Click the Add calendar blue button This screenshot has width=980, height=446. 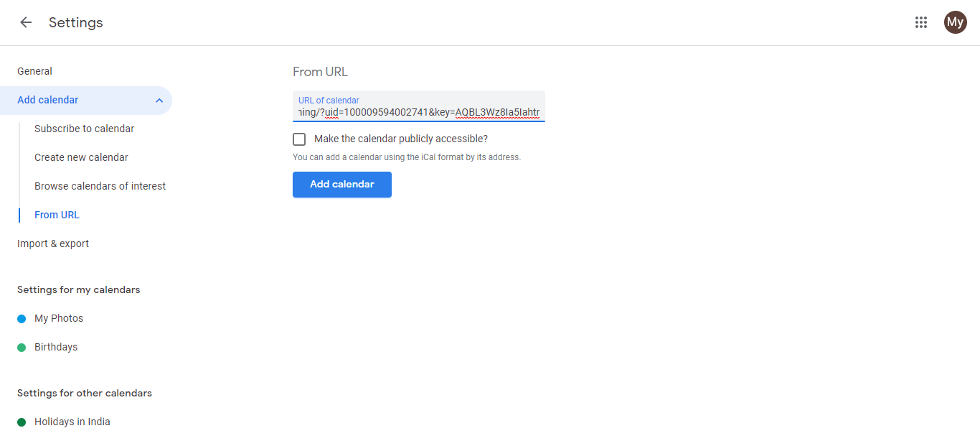(342, 185)
